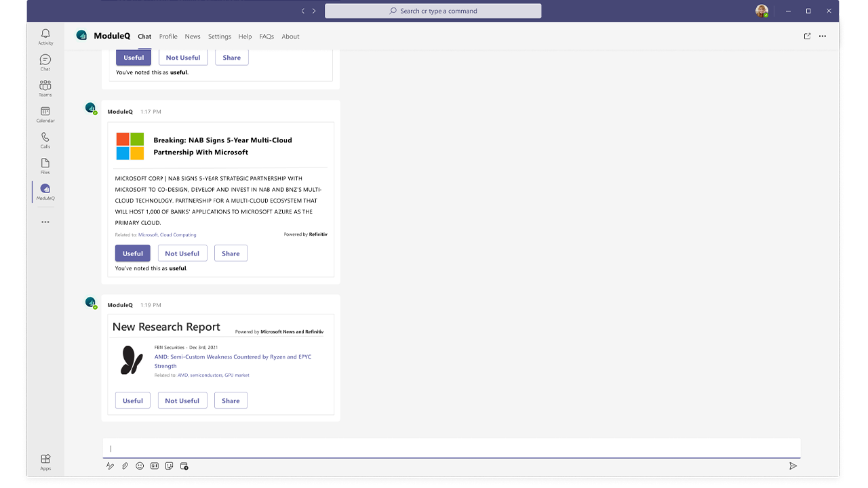Click the FBN Securities logo thumbnail
This screenshot has height=488, width=868.
pyautogui.click(x=132, y=360)
